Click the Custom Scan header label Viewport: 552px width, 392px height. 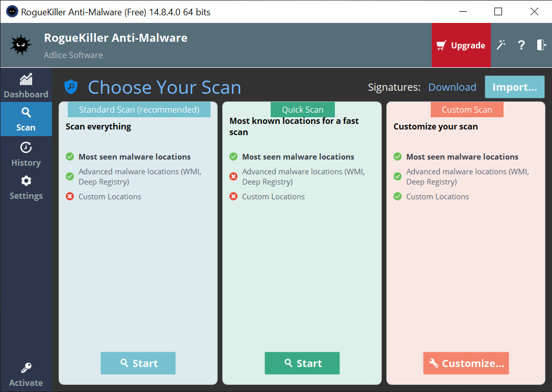coord(467,110)
